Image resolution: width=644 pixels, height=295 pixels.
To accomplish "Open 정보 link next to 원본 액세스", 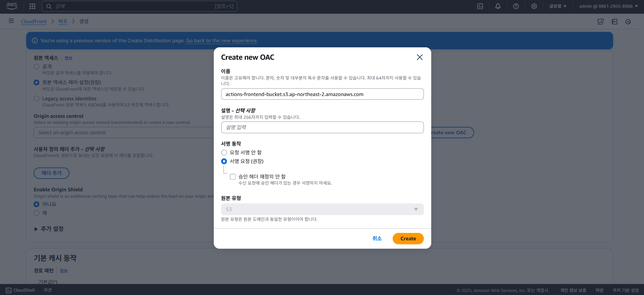I will pyautogui.click(x=68, y=58).
